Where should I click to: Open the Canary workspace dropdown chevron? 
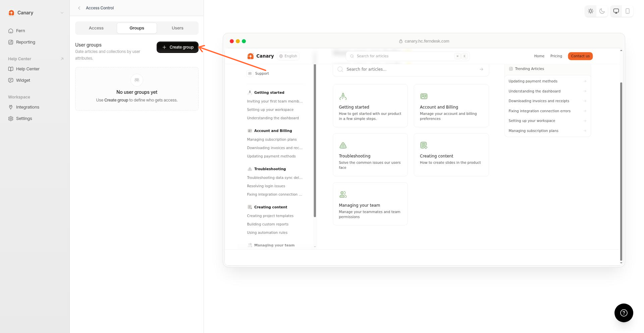pos(62,13)
